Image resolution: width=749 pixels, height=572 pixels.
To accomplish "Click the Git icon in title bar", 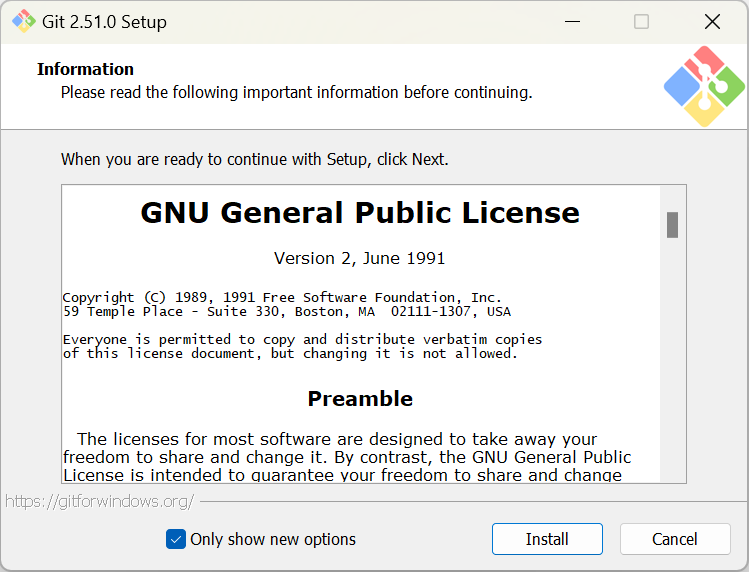I will 23,22.
